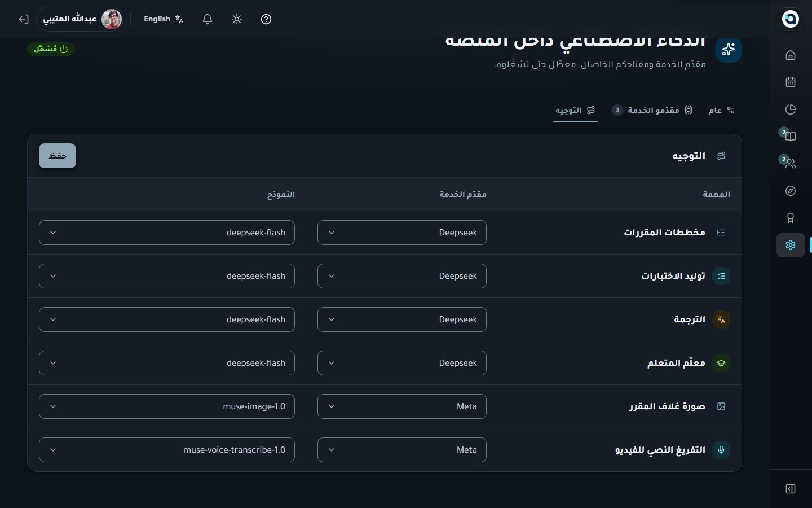Select the التوجيه tab

pyautogui.click(x=575, y=110)
